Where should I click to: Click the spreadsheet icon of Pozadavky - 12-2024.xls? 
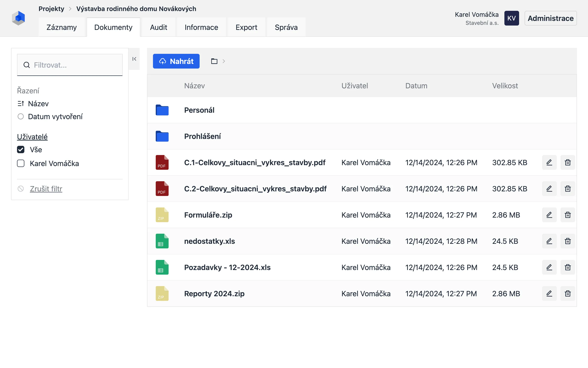pyautogui.click(x=162, y=267)
